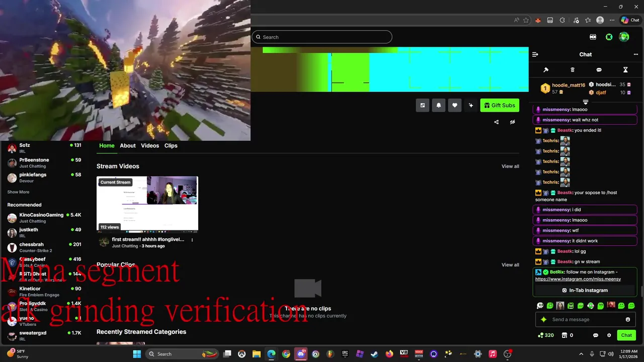Click the sparkle icon beside the heart button
This screenshot has width=644, height=362.
point(471,105)
